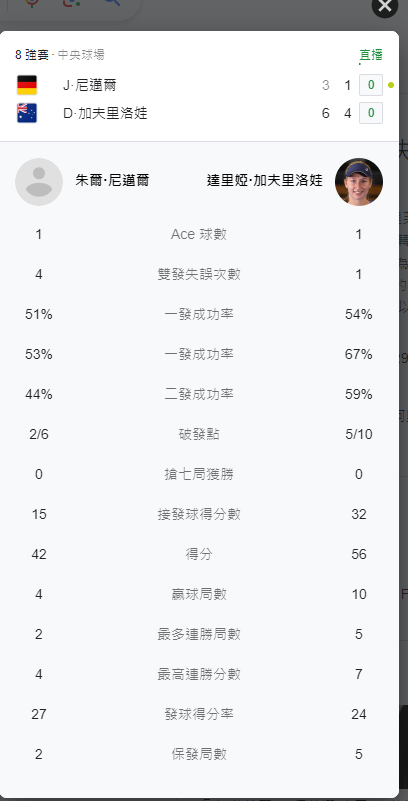Click the 朱爾·尼邁爾 name heading
The width and height of the screenshot is (408, 801).
pyautogui.click(x=112, y=181)
